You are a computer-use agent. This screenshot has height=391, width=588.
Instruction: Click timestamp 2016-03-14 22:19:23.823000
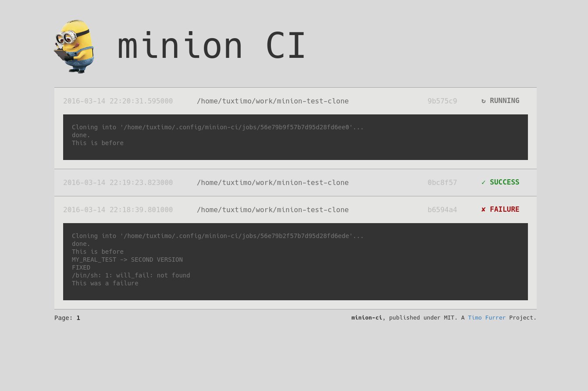(118, 182)
